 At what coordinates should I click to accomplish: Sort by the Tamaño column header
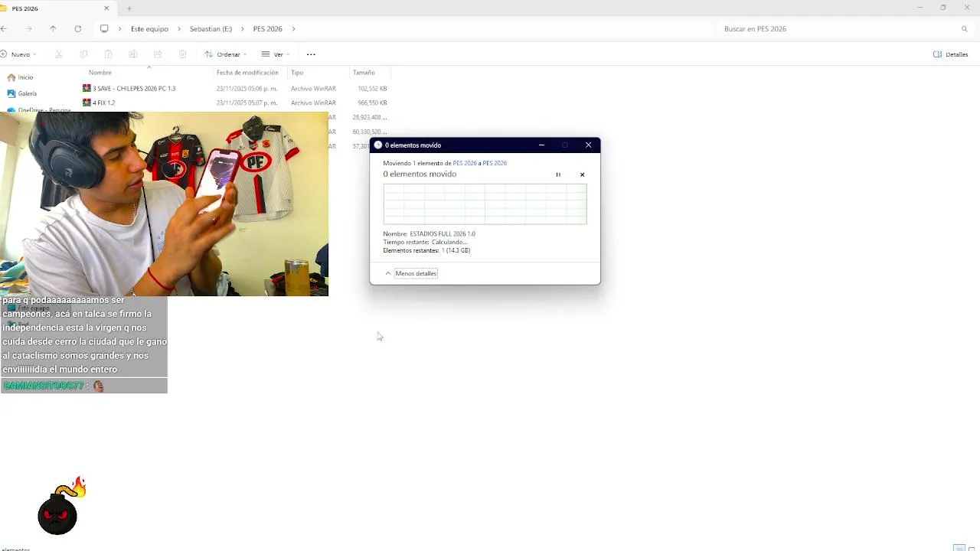point(364,73)
